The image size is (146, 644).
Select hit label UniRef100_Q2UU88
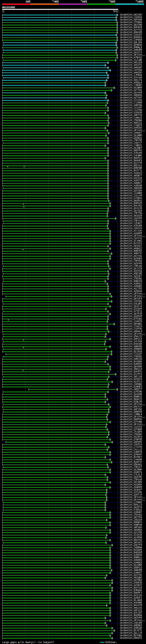coord(131,394)
